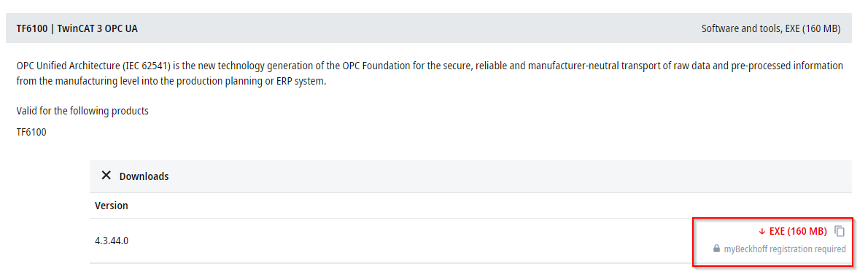Screen dimensions: 868x277
Task: Click the red download arrow beside EXE
Action: click(x=762, y=232)
